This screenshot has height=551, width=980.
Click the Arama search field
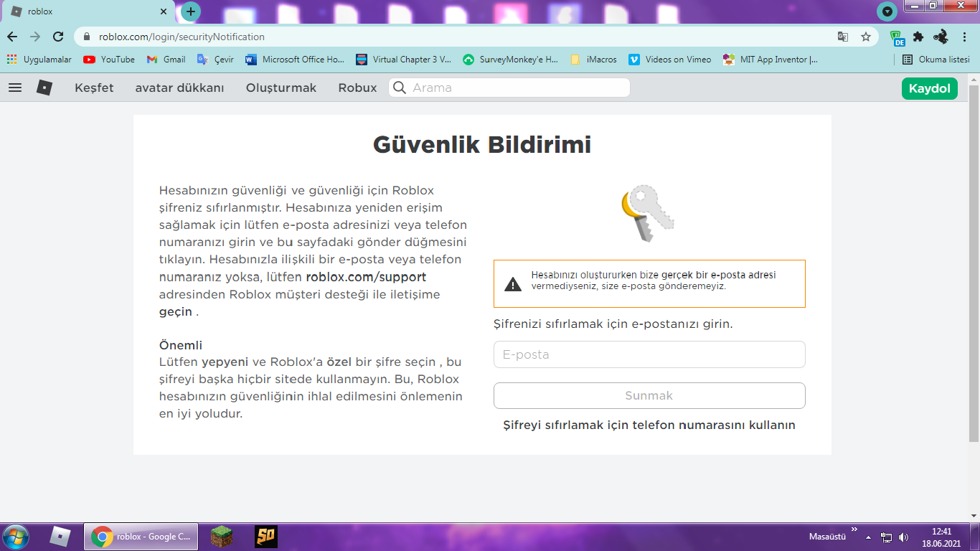point(509,88)
